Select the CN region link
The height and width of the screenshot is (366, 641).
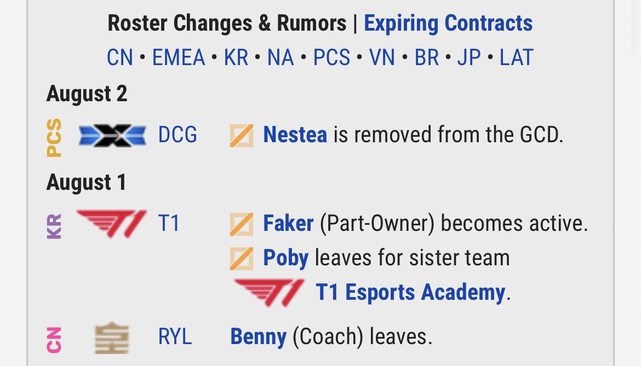coord(120,57)
